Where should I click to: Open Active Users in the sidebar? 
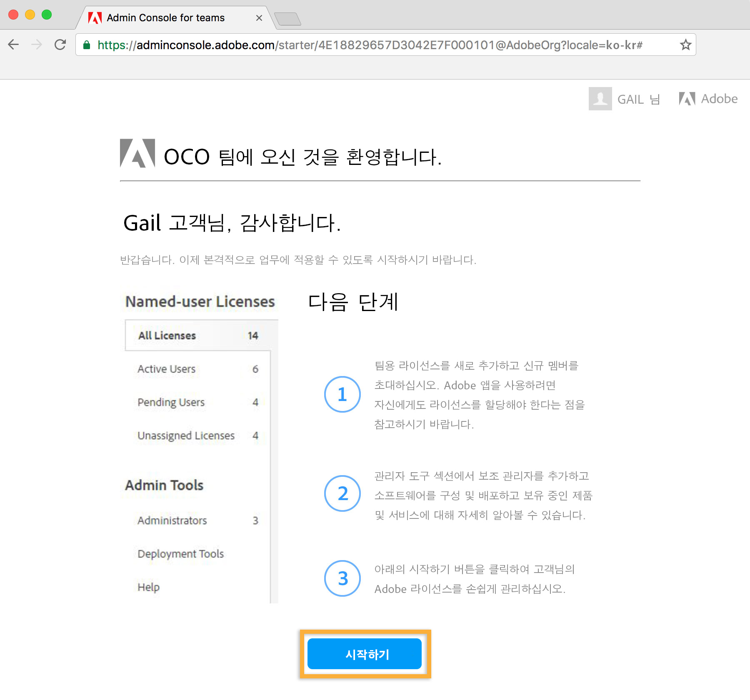pyautogui.click(x=198, y=369)
